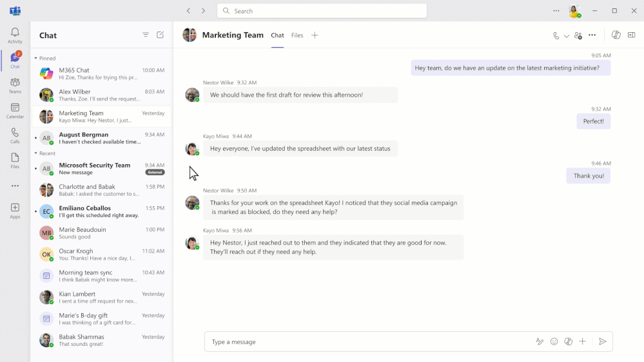Screen dimensions: 644x362
Task: Filter the chat list
Action: point(146,35)
